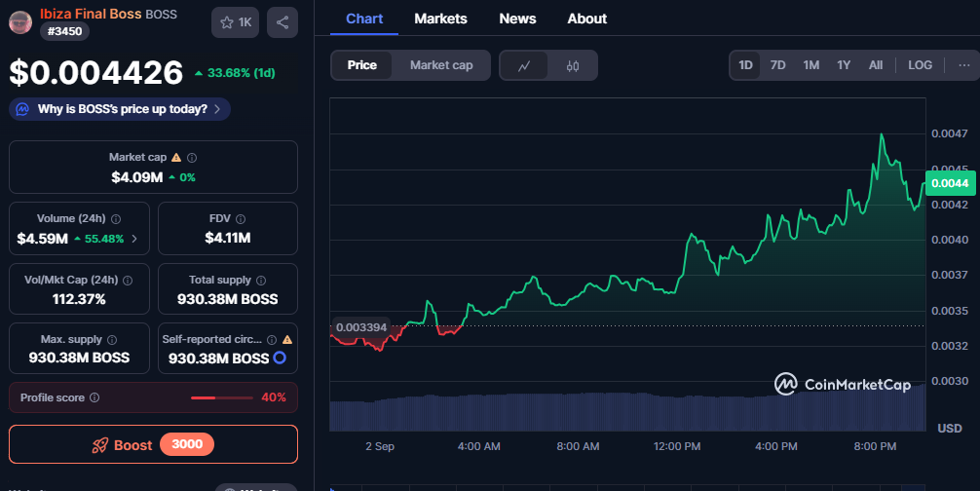Set chart range to 1Y
Viewport: 980px width, 491px height.
click(844, 65)
